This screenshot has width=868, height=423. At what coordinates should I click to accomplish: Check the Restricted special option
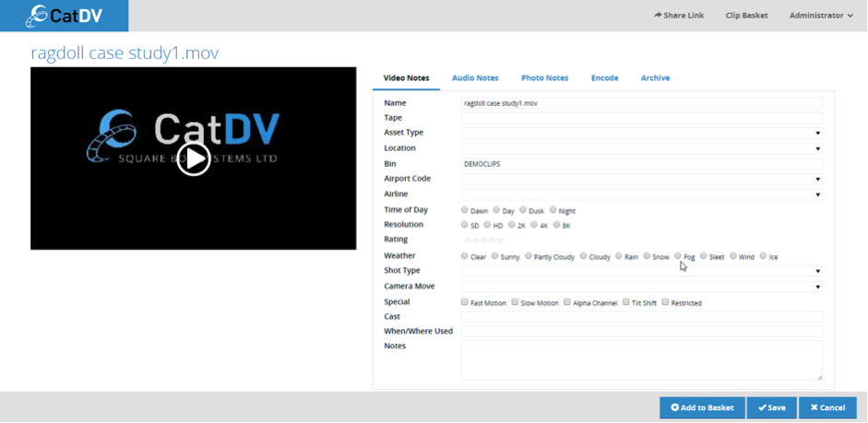click(x=665, y=302)
